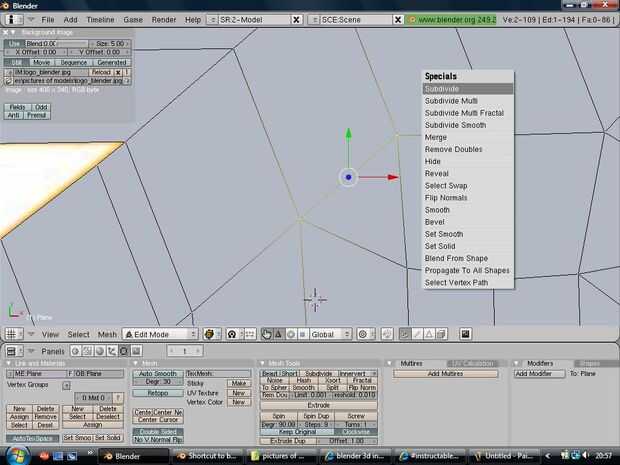
Task: Click the Reload image button
Action: point(101,72)
